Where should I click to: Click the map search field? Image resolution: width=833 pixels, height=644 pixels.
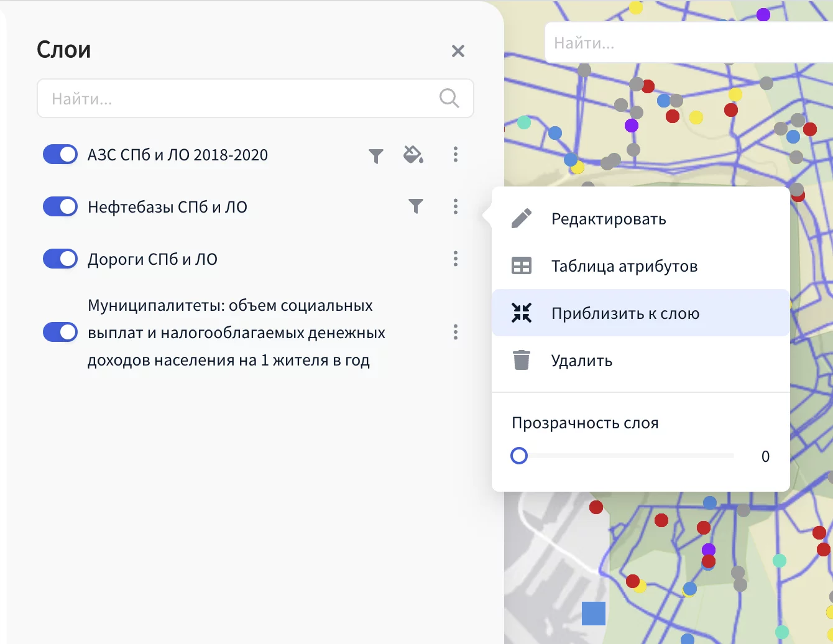coord(684,44)
